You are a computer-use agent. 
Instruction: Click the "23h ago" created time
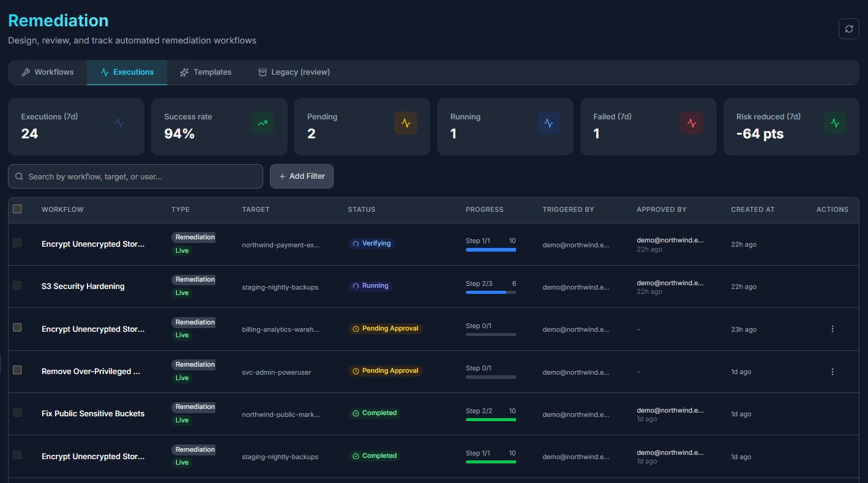744,329
